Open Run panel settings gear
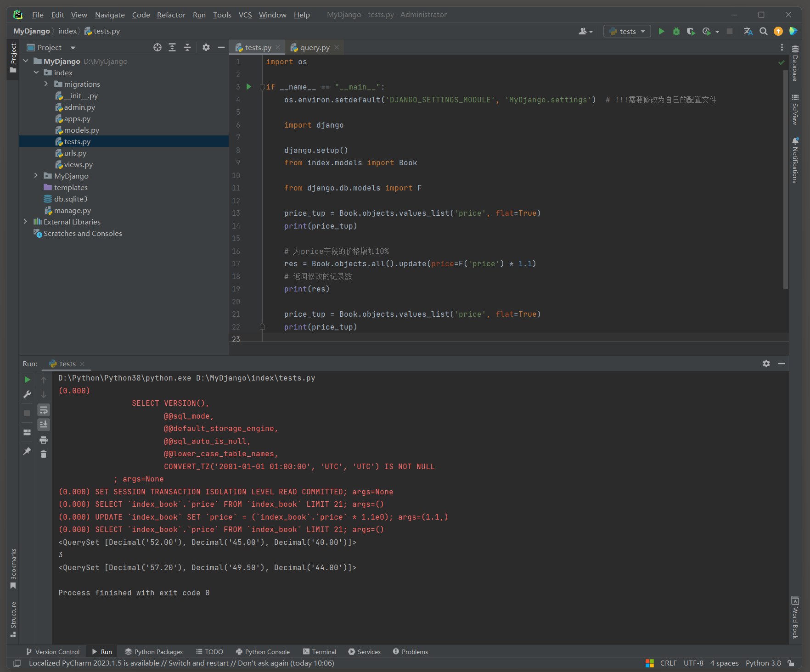The width and height of the screenshot is (810, 672). tap(766, 364)
